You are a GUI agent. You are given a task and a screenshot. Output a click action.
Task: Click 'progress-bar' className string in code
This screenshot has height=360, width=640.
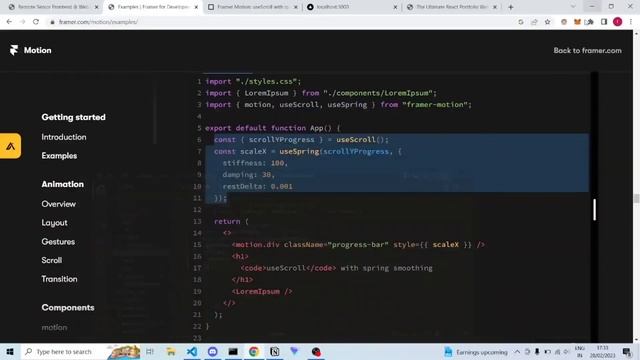coord(358,244)
